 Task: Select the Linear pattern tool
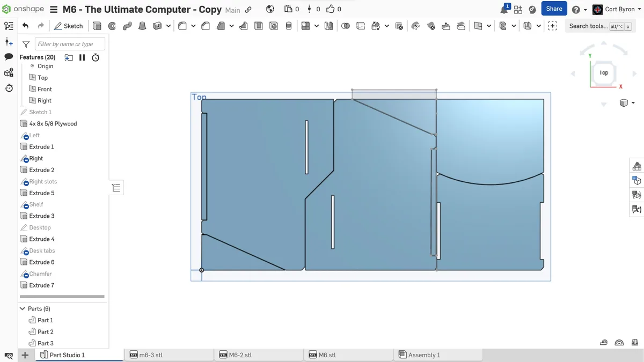pyautogui.click(x=305, y=26)
